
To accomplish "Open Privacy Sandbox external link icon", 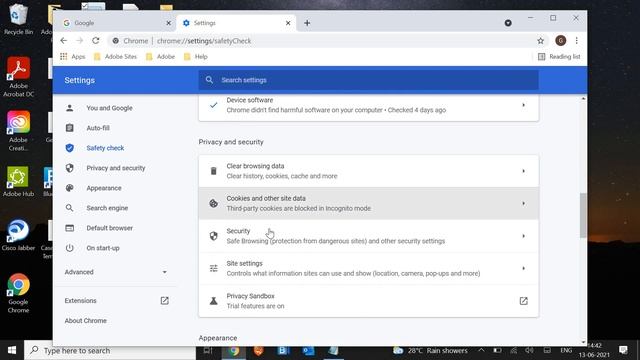I will tap(523, 301).
